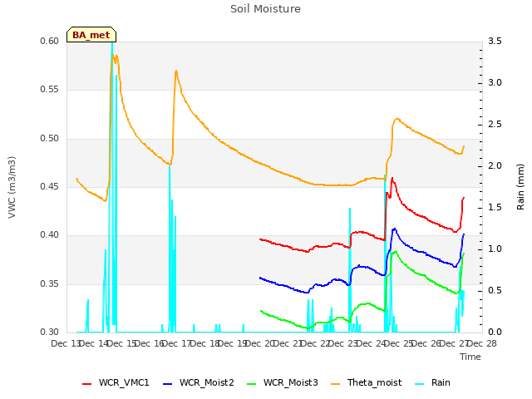Click the 0.5 right axis label
Viewport: 532px width, 399px height.
pyautogui.click(x=495, y=291)
